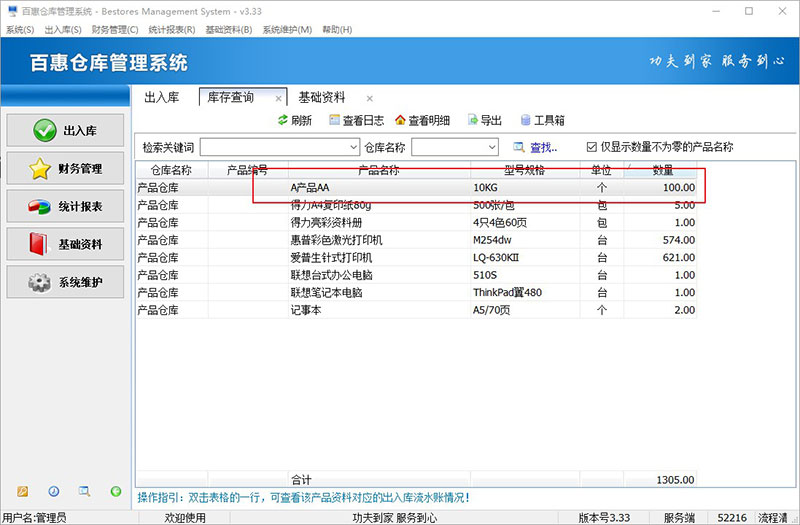Screen dimensions: 800x525
Task: Select the 惠普彩色激光打印机 row
Action: 416,240
